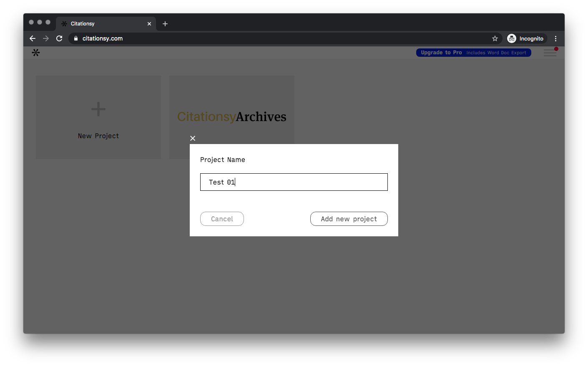This screenshot has height=367, width=588.
Task: Click Upgrade to Pro banner
Action: [x=474, y=53]
